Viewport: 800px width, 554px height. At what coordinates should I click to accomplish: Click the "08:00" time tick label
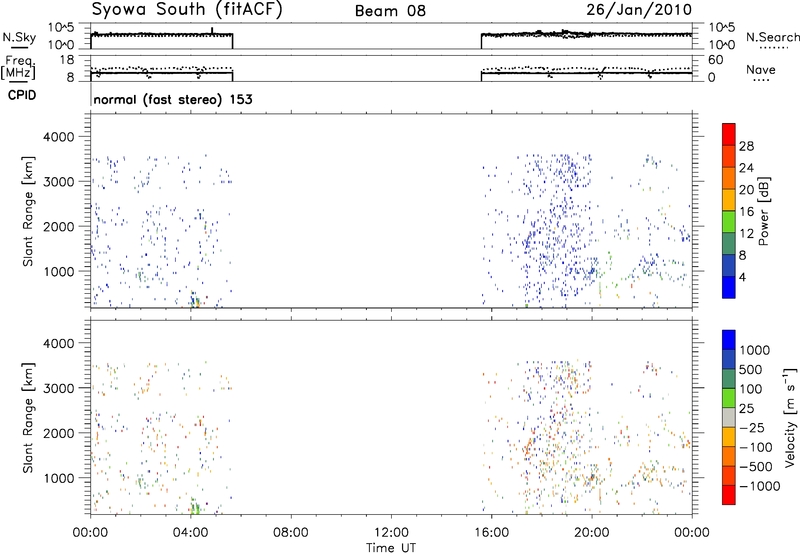(291, 533)
